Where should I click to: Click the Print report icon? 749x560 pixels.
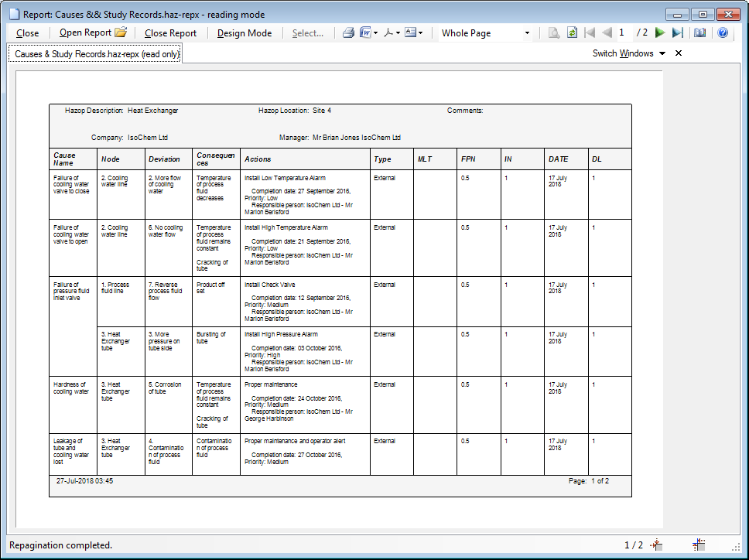click(348, 33)
